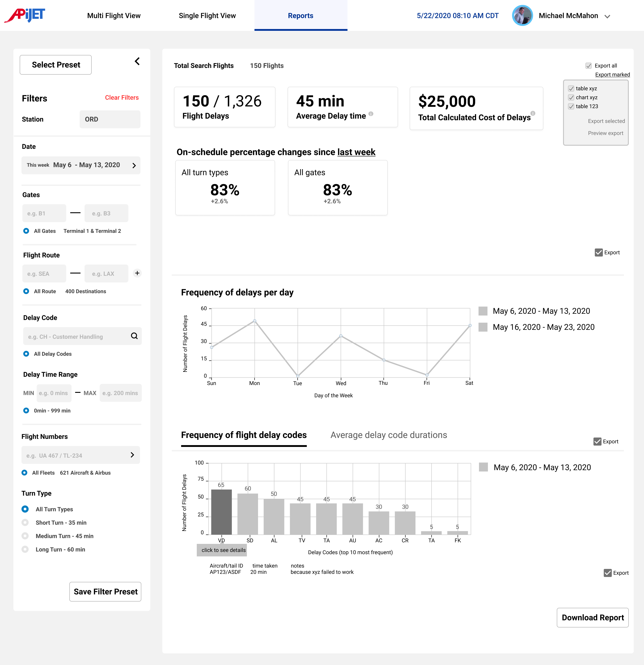Select Short Turn - 35 min radio
This screenshot has width=644, height=665.
(25, 522)
